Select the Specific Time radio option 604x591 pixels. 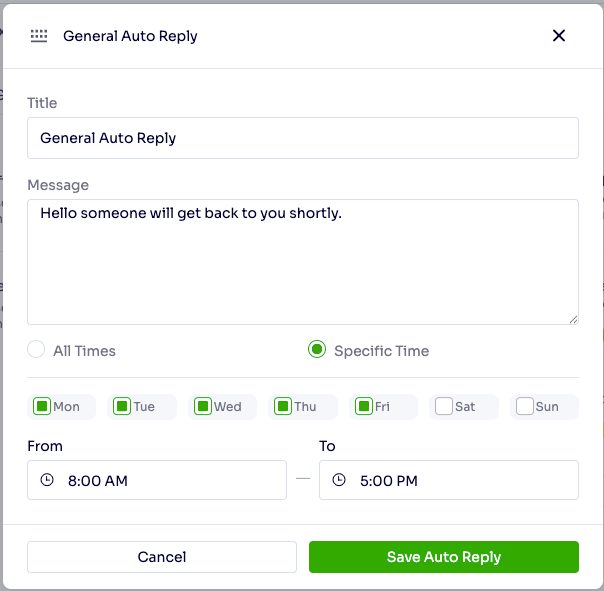317,350
